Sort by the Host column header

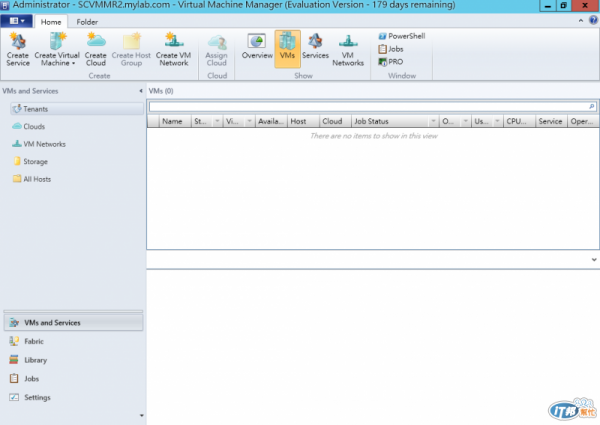(303, 121)
